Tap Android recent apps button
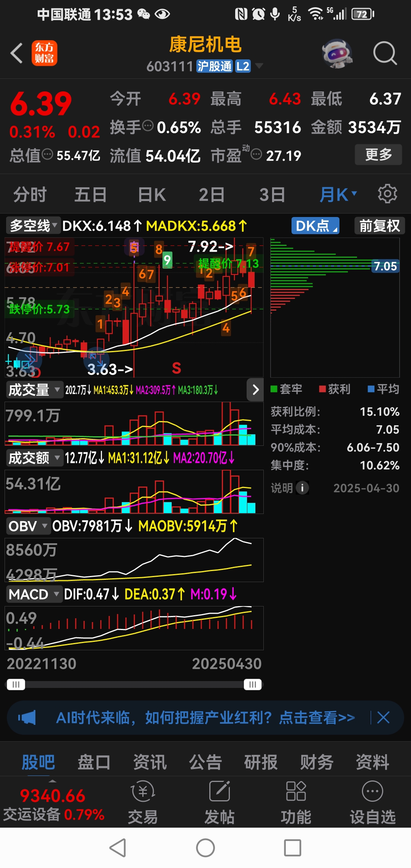Viewport: 411px width, 868px height. pyautogui.click(x=293, y=848)
